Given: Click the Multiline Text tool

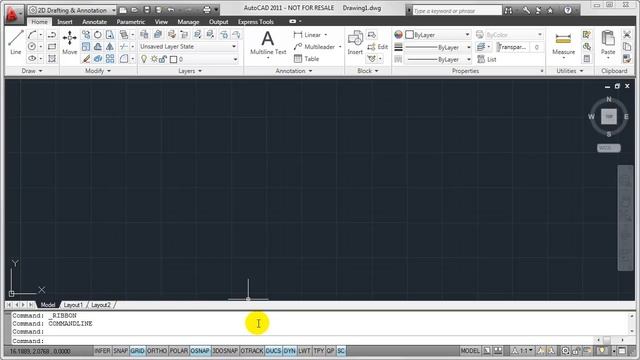Looking at the screenshot, I should [268, 43].
